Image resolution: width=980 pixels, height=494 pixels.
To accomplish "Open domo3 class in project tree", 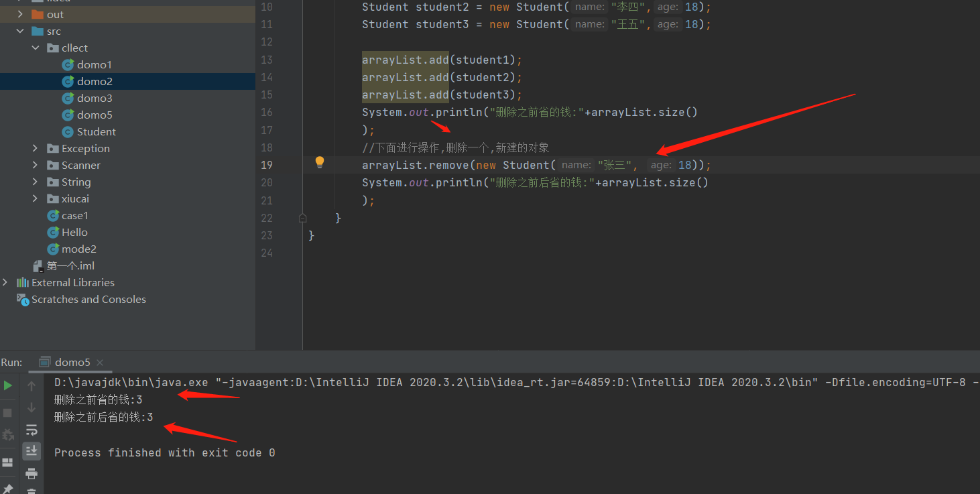I will (95, 98).
